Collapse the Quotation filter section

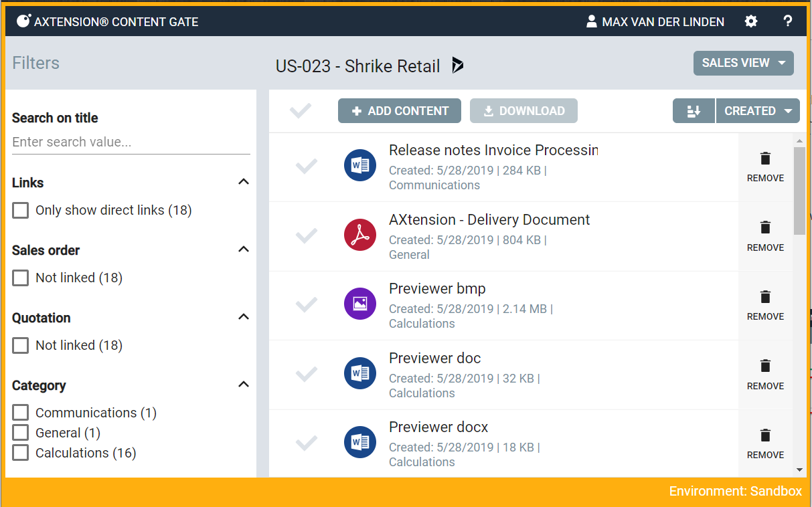pyautogui.click(x=244, y=317)
